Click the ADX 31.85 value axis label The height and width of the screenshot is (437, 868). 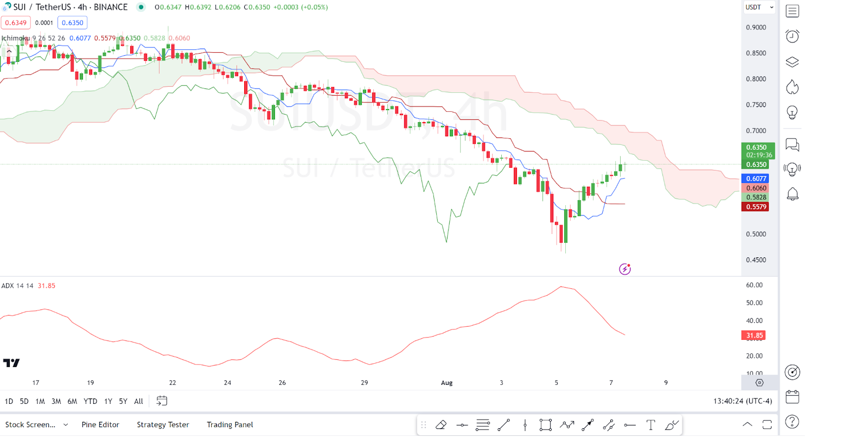pos(754,335)
